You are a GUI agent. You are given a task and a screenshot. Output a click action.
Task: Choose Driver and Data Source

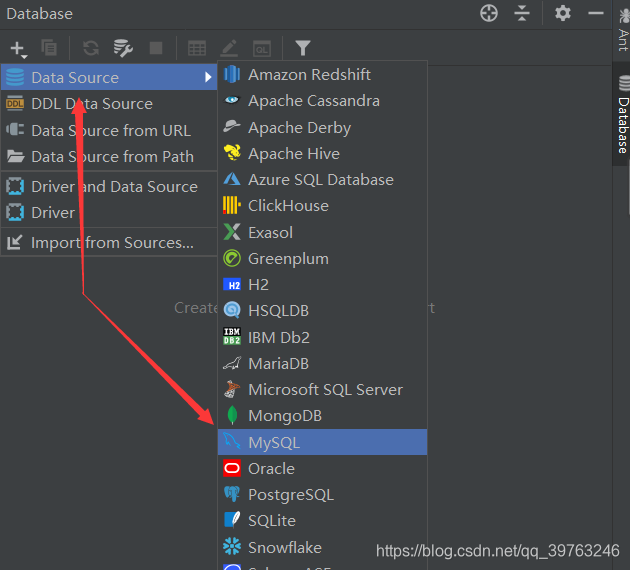pyautogui.click(x=109, y=186)
